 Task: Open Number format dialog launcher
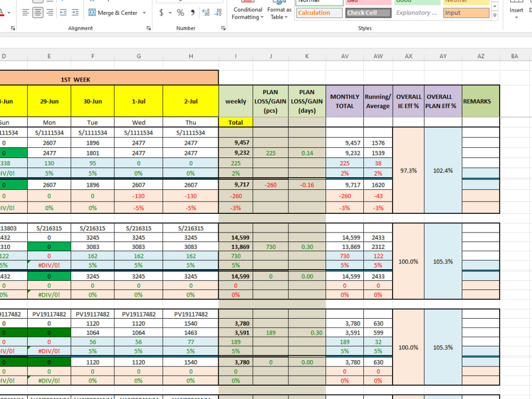pos(223,29)
